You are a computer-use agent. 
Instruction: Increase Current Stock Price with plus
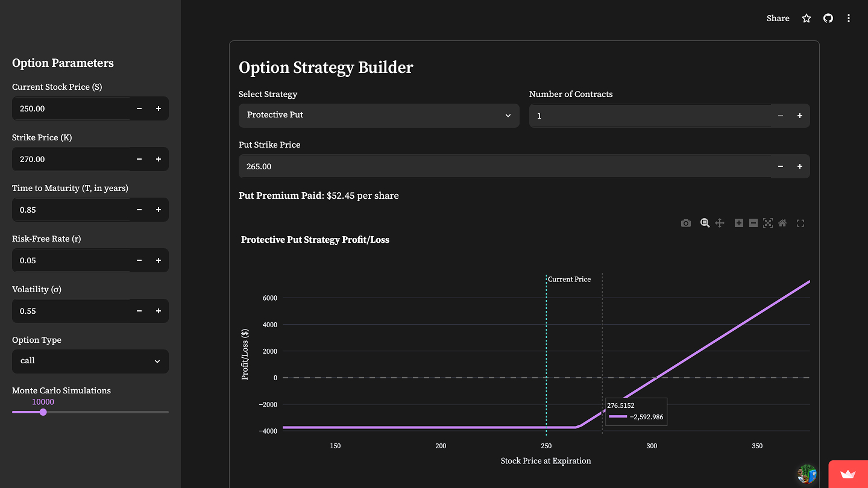coord(159,108)
